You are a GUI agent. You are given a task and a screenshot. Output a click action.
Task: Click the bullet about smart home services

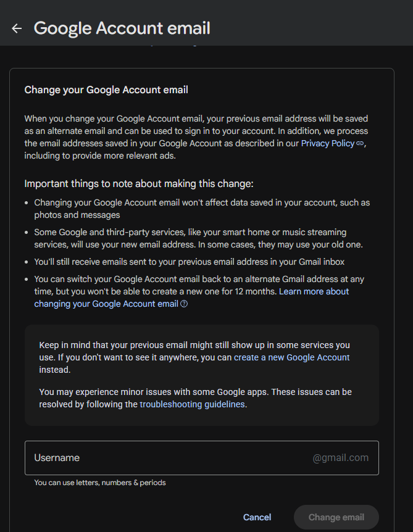pos(198,238)
